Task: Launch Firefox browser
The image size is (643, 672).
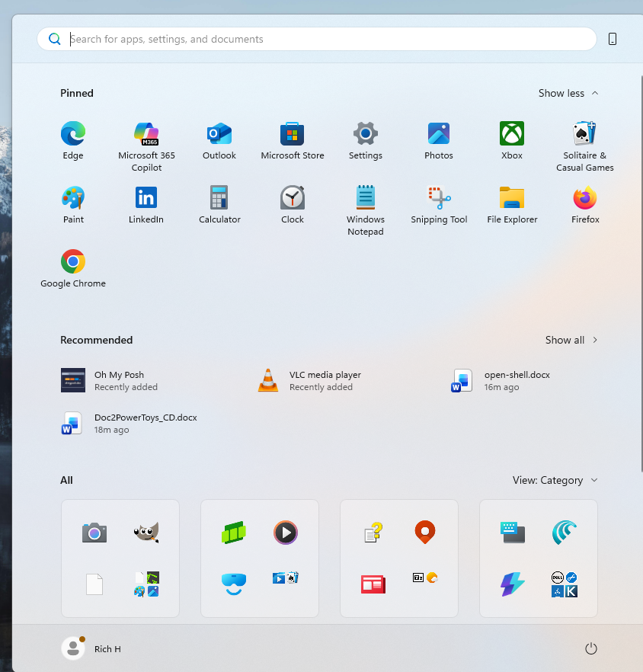Action: (x=585, y=205)
